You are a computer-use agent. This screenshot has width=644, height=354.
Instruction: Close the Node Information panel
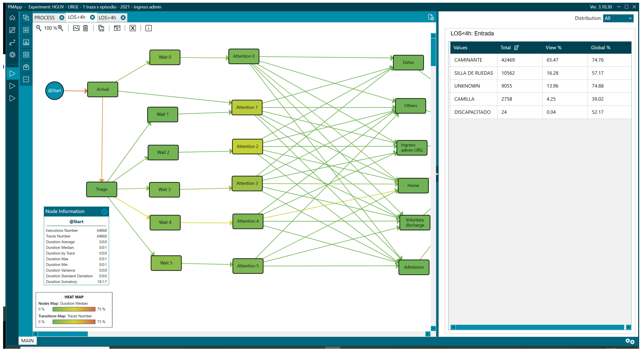pyautogui.click(x=104, y=212)
